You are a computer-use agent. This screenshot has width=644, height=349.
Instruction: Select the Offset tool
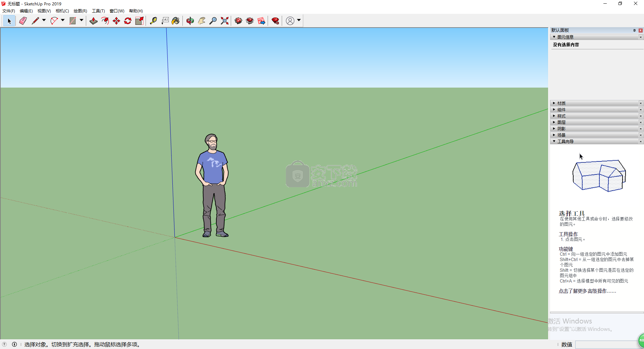point(105,21)
